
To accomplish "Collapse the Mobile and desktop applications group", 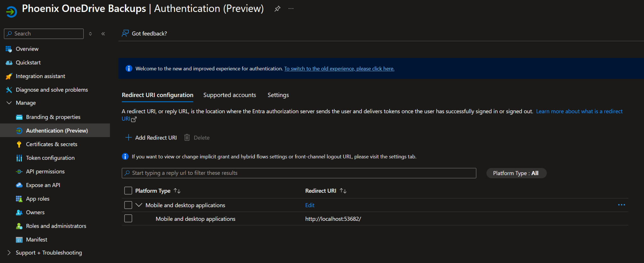I will 139,205.
